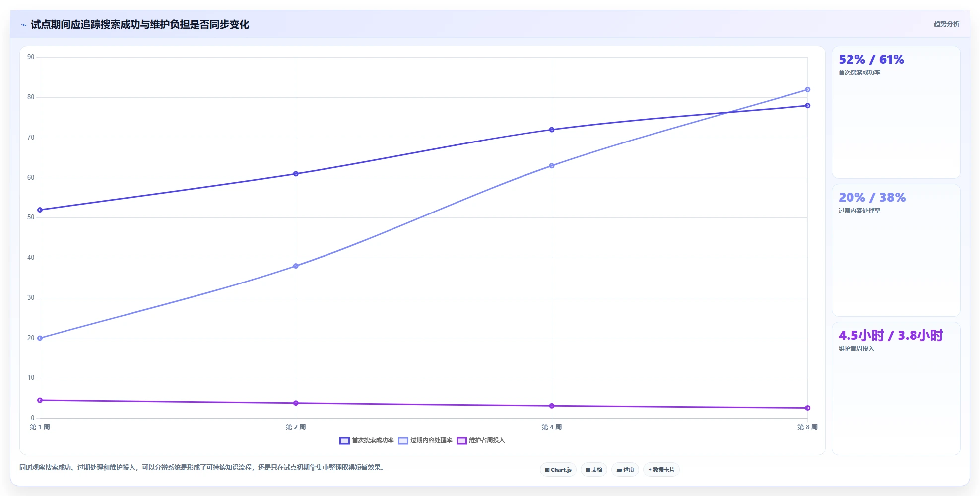Toggle the 首次搜索成功率 legend entry
Image resolution: width=980 pixels, height=496 pixels.
pyautogui.click(x=367, y=440)
